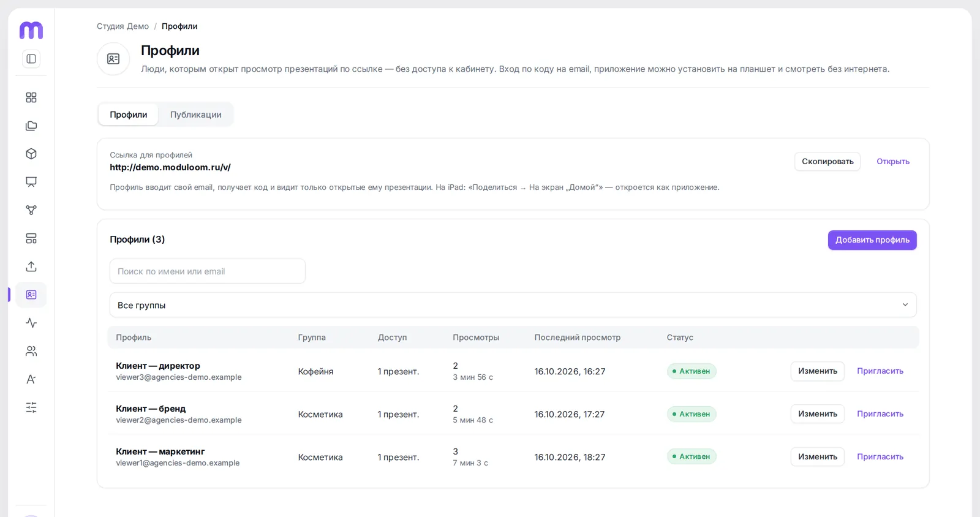Switch to the "Публикации" tab
The width and height of the screenshot is (980, 517).
(196, 115)
